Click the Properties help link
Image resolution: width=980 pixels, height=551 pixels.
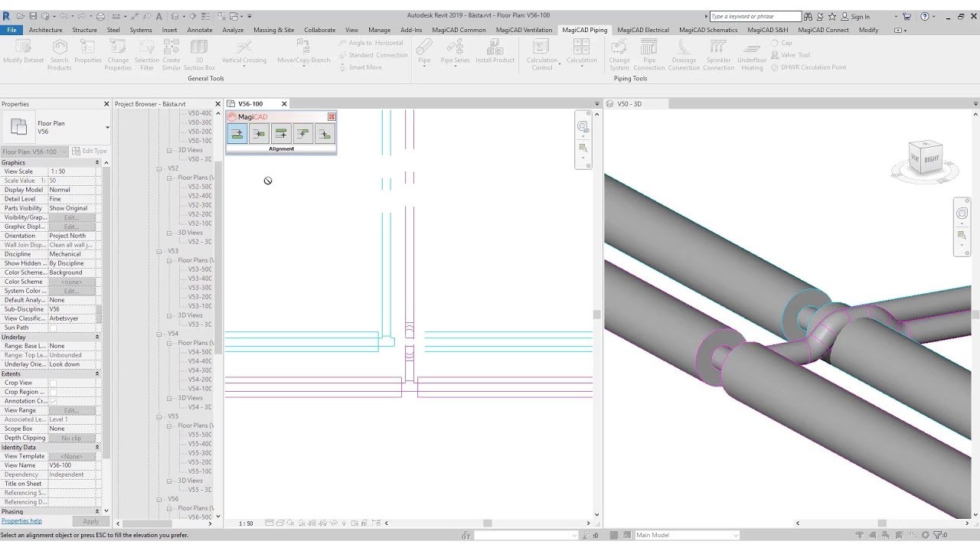(21, 521)
